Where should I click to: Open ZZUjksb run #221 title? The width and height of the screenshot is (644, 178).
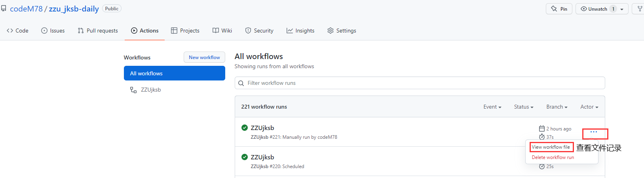click(x=262, y=128)
